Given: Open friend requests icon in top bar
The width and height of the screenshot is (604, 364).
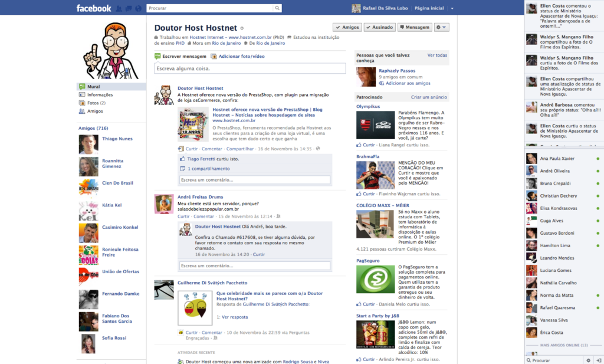Looking at the screenshot, I should (119, 8).
